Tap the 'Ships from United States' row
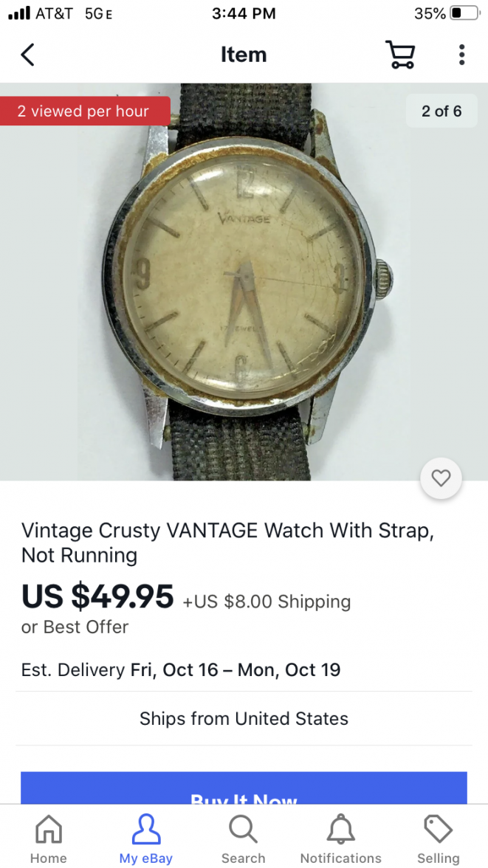The width and height of the screenshot is (488, 868). 244,719
